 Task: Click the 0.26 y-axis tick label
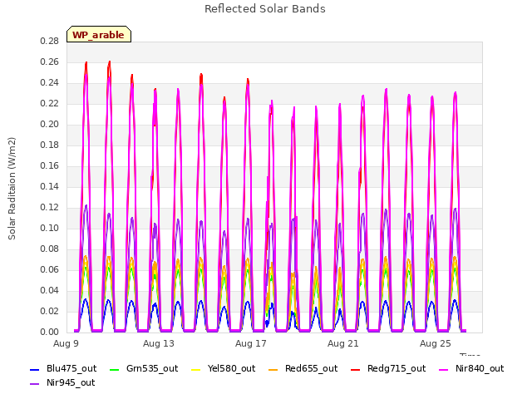tap(50, 62)
